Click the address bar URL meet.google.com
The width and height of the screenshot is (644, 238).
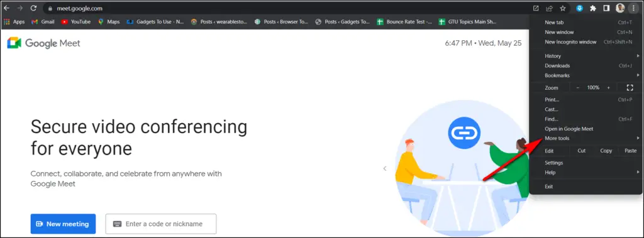point(80,8)
